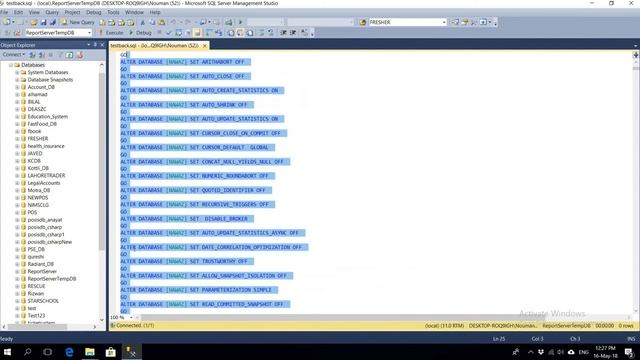Image resolution: width=640 pixels, height=360 pixels.
Task: Click the Save disk icon in toolbar
Action: (43, 22)
